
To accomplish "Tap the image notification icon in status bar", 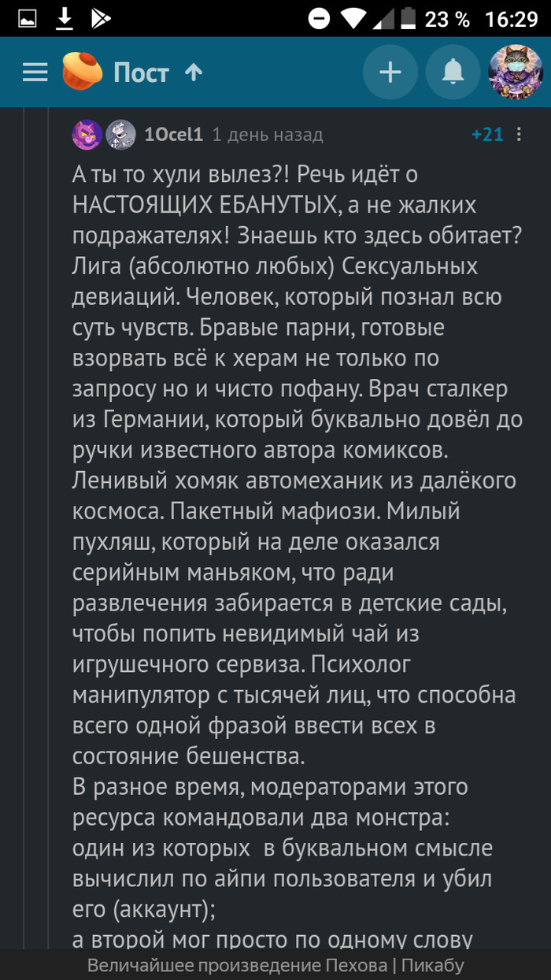I will pos(27,18).
